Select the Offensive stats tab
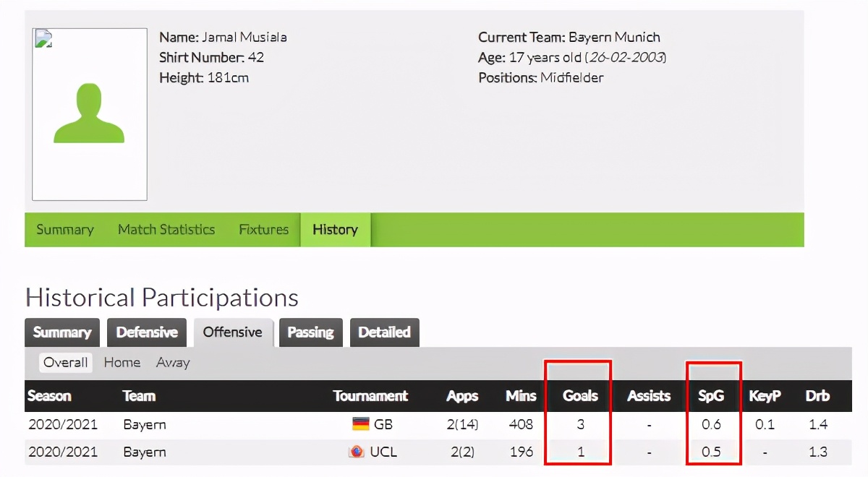Image resolution: width=868 pixels, height=477 pixels. (232, 332)
